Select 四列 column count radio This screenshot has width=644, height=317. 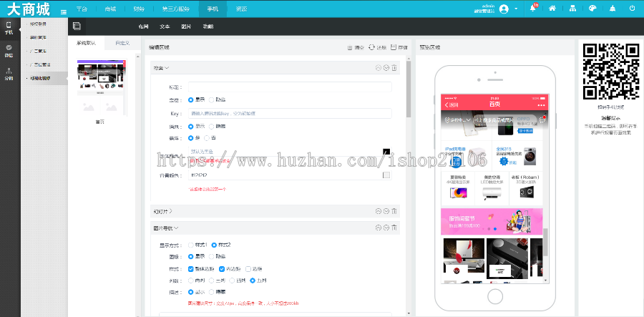[x=233, y=281]
